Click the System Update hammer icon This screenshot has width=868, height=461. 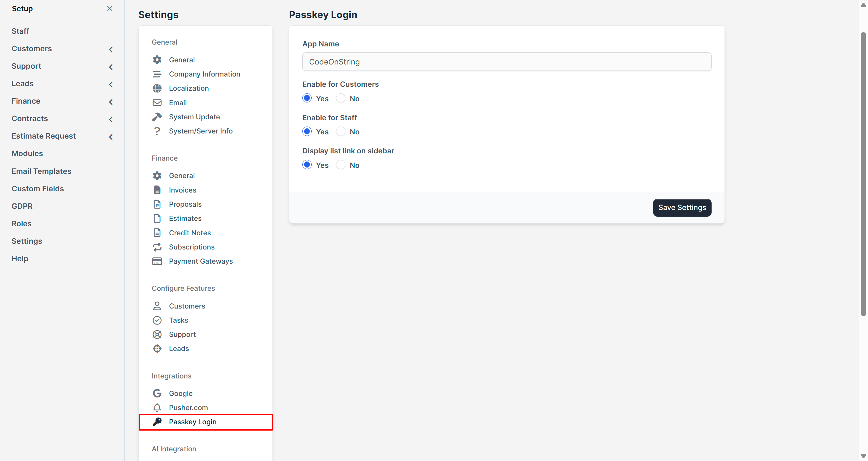click(157, 117)
